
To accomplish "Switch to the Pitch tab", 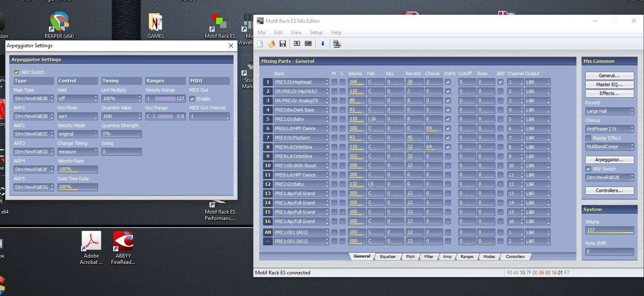I will tap(410, 257).
